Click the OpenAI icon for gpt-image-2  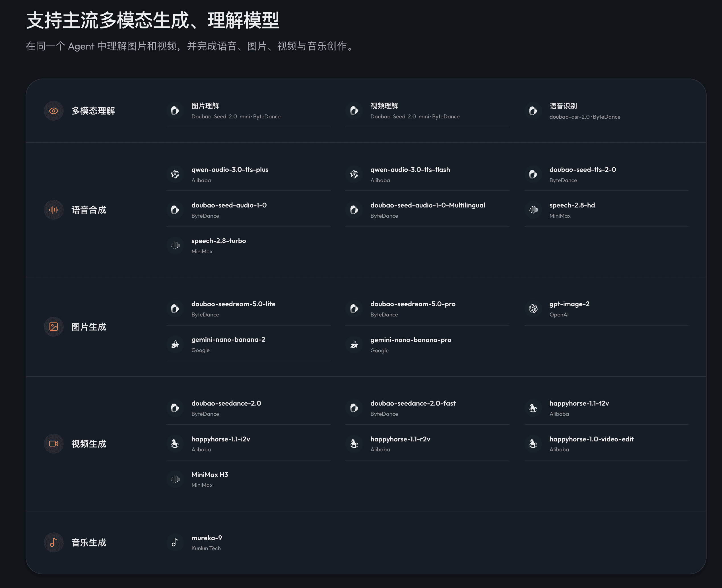coord(533,309)
